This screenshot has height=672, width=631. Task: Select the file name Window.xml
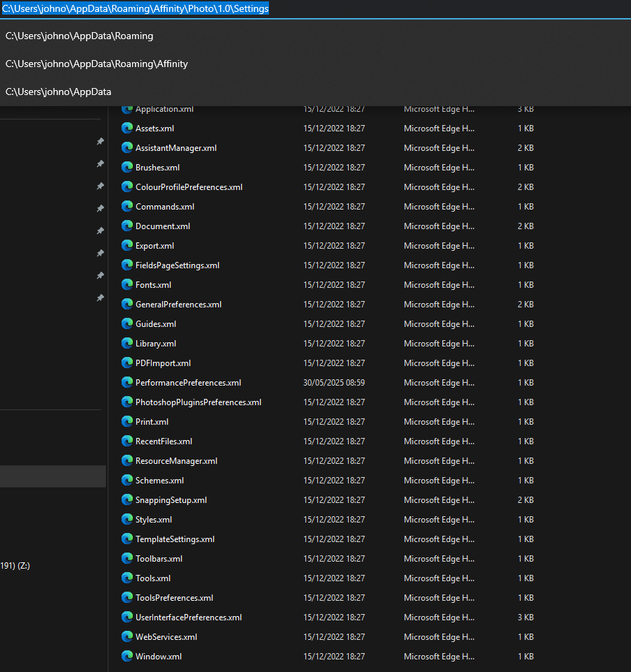point(159,657)
